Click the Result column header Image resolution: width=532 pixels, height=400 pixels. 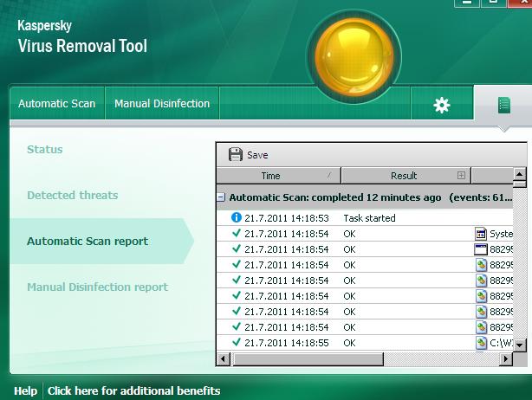click(x=405, y=176)
